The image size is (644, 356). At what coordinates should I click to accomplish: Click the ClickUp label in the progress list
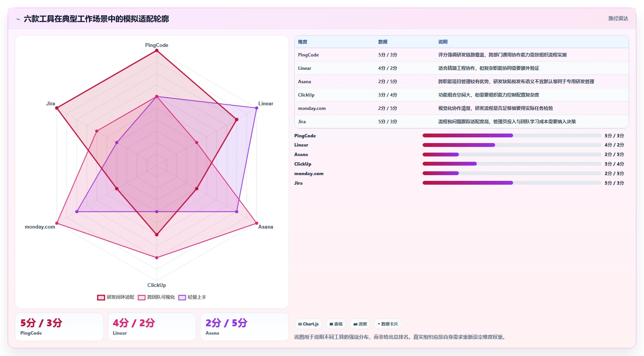(x=303, y=164)
